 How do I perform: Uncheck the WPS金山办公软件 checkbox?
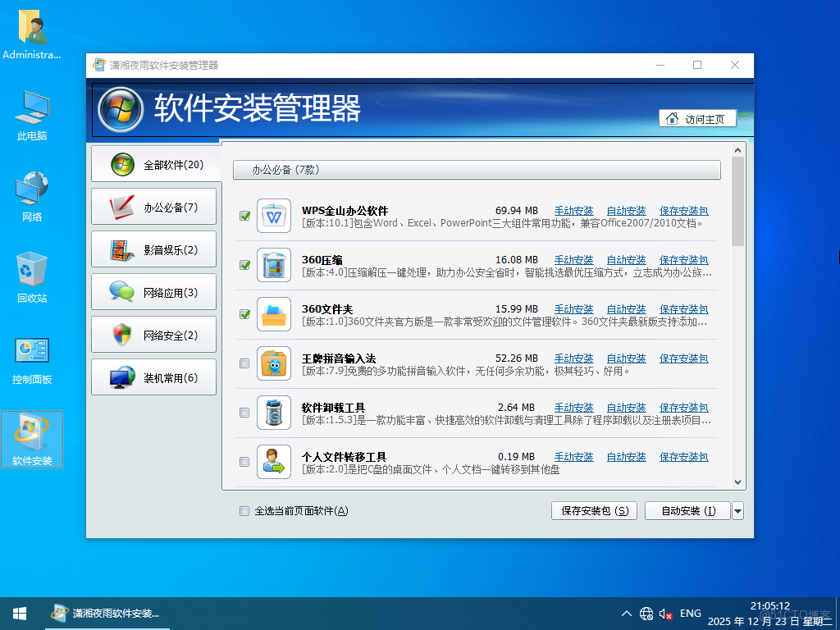point(244,216)
